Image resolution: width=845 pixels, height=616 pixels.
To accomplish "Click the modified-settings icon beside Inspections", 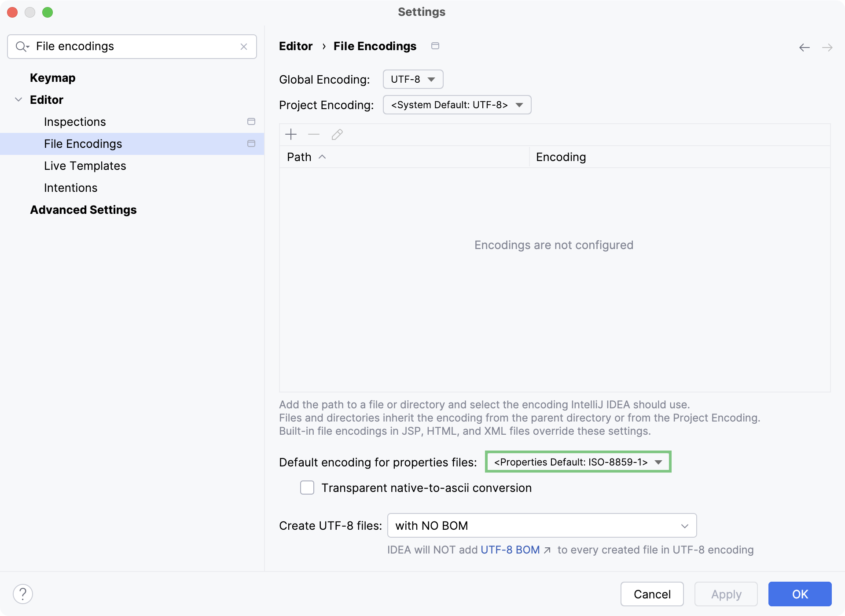I will click(251, 121).
